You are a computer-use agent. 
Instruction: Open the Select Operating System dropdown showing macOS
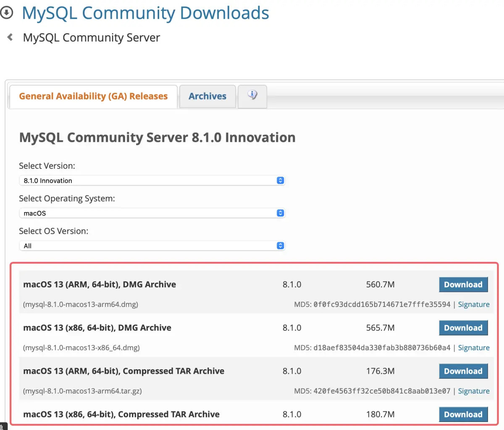click(152, 213)
